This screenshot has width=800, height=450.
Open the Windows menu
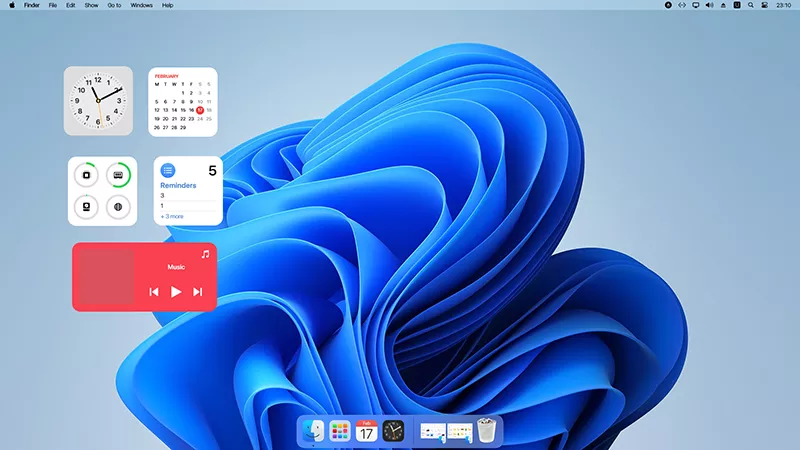click(141, 5)
